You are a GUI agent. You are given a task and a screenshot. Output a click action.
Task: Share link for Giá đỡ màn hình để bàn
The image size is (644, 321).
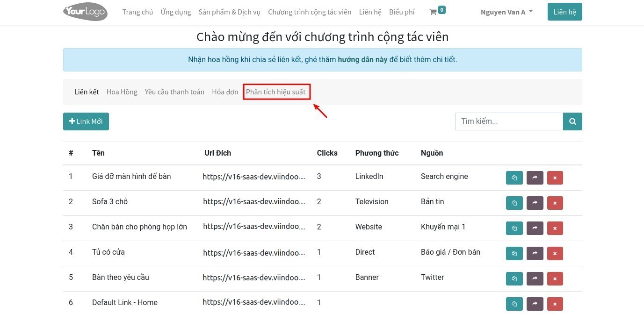coord(535,178)
